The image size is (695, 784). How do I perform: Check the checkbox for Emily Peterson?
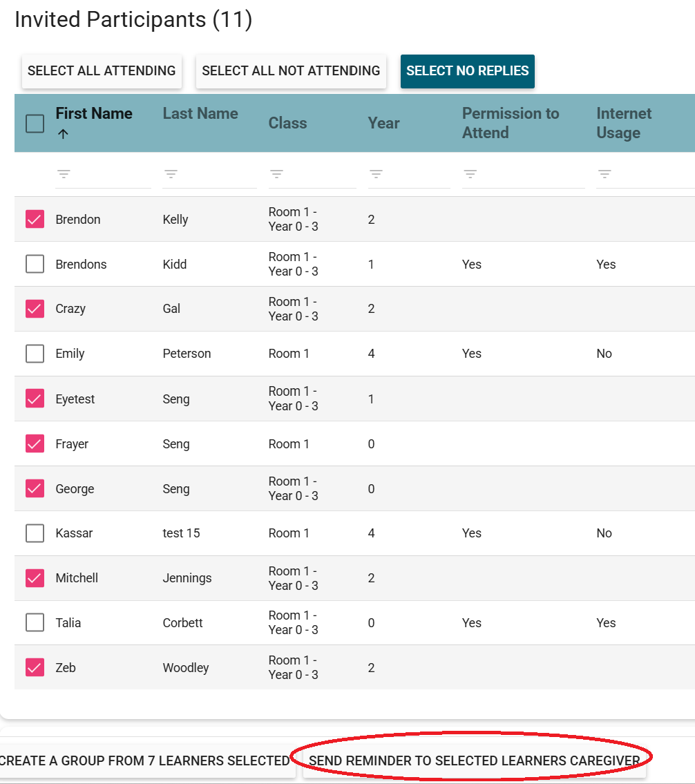coord(35,354)
